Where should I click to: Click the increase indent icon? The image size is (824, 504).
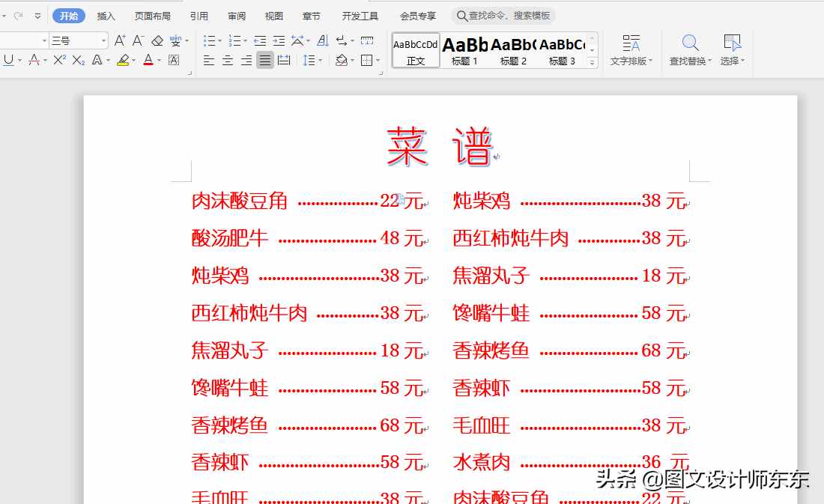click(x=279, y=40)
